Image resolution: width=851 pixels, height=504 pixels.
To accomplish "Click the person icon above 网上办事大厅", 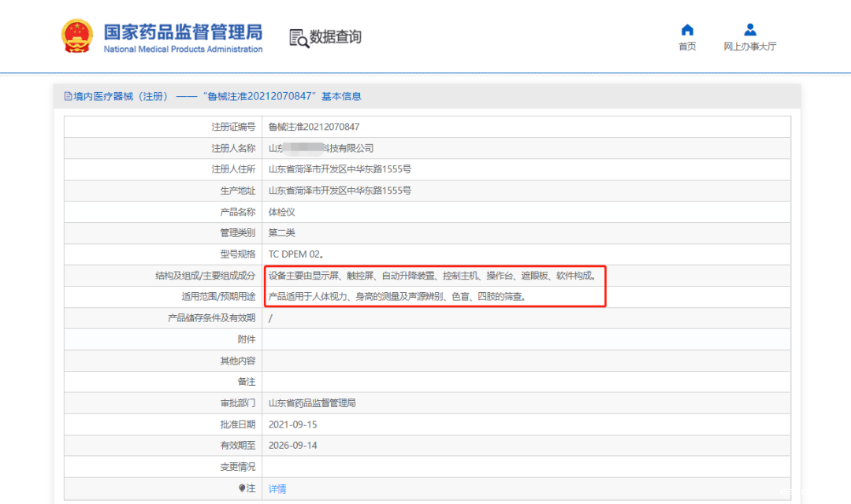I will click(x=749, y=29).
